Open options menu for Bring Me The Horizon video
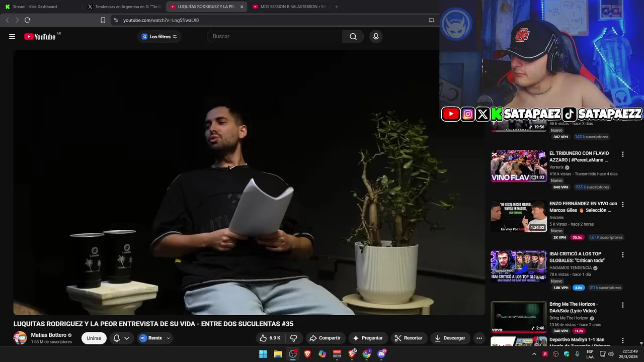Image resolution: width=644 pixels, height=362 pixels. point(622,305)
